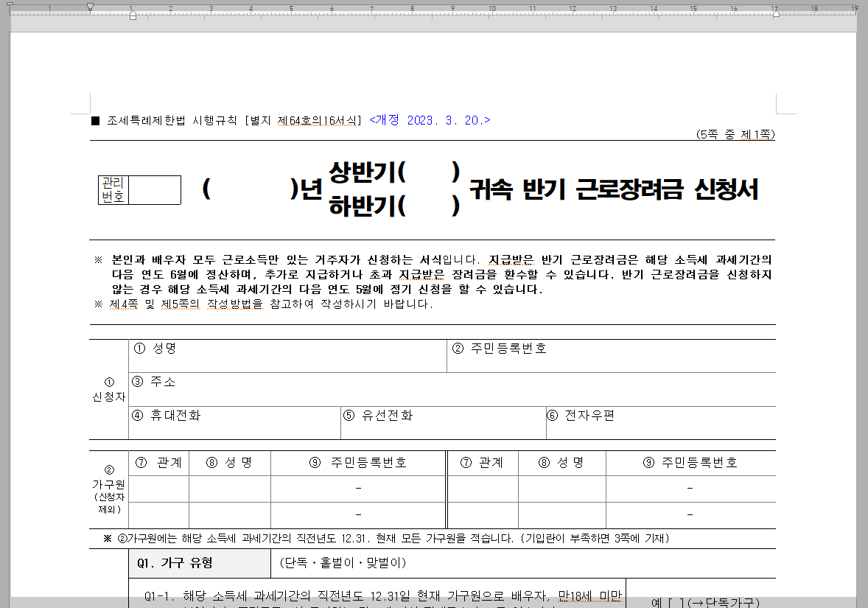Image resolution: width=868 pixels, height=608 pixels.
Task: Click the empty box beside 관리번호
Action: [x=155, y=190]
